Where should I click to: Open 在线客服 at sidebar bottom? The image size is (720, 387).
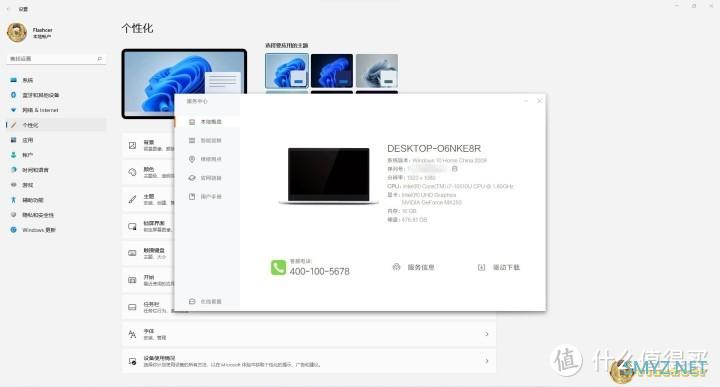pos(208,302)
